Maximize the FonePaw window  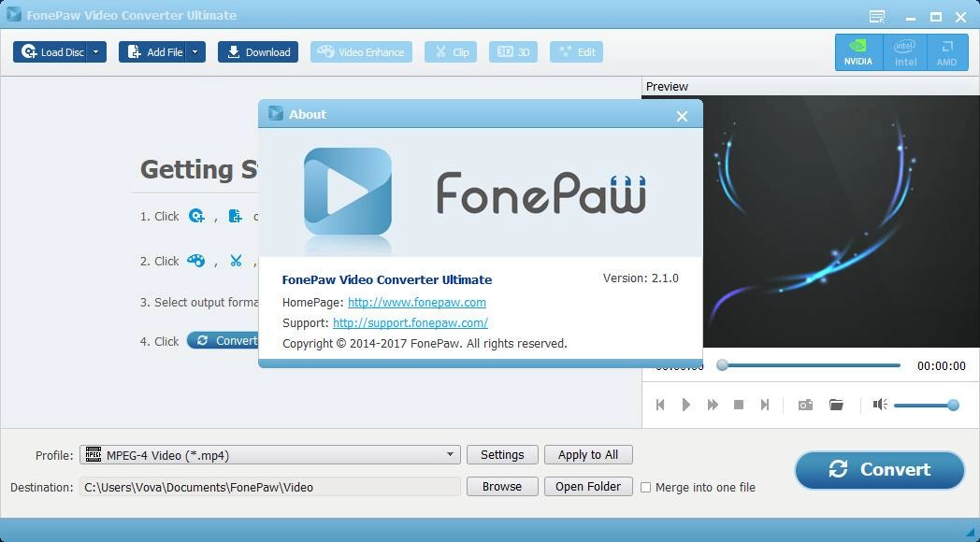(936, 17)
